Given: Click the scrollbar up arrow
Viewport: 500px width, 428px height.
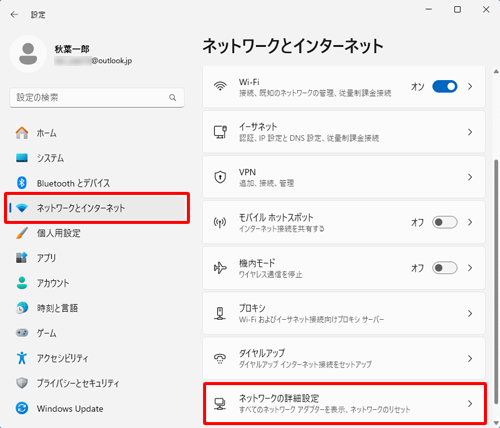Looking at the screenshot, I should tap(496, 71).
